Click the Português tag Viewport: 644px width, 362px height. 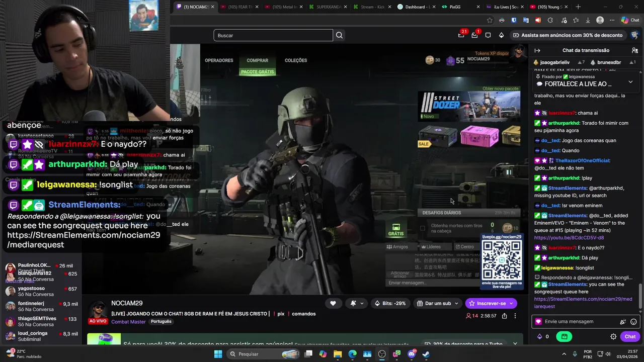[161, 322]
